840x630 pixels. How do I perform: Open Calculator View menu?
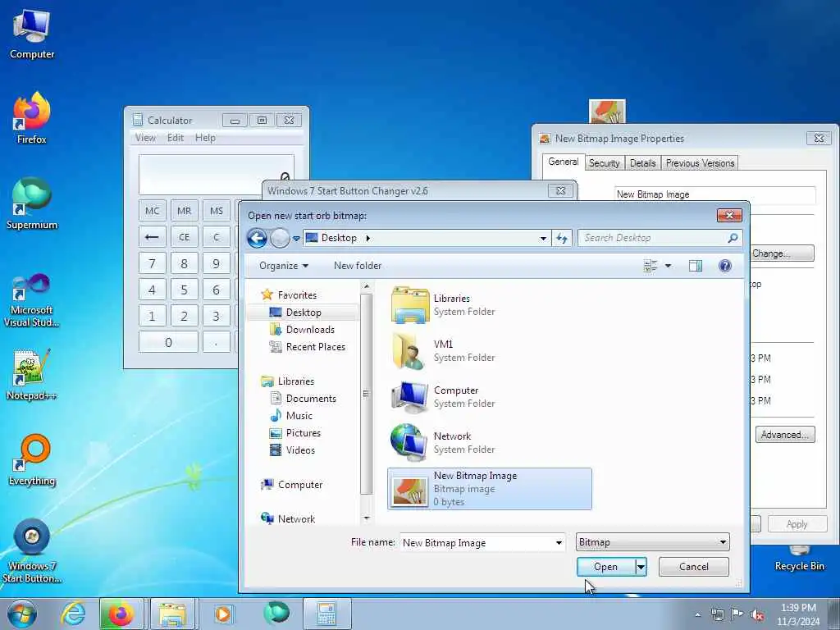(x=145, y=138)
